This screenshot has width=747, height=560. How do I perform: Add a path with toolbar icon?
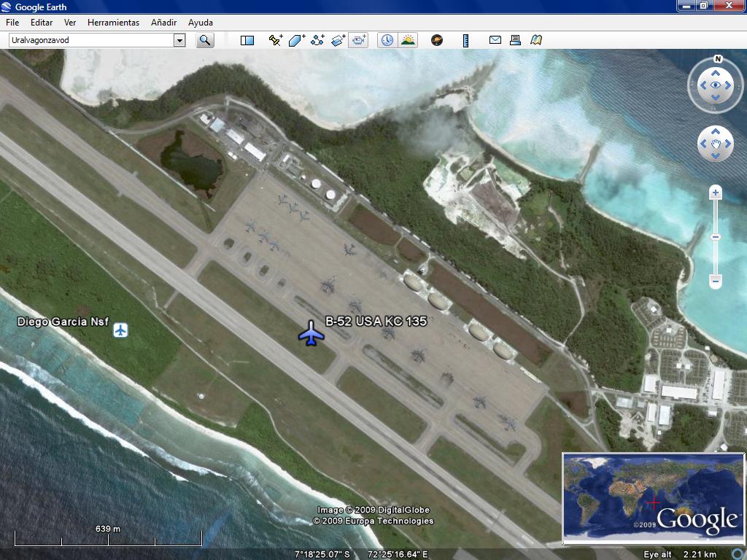tap(317, 40)
